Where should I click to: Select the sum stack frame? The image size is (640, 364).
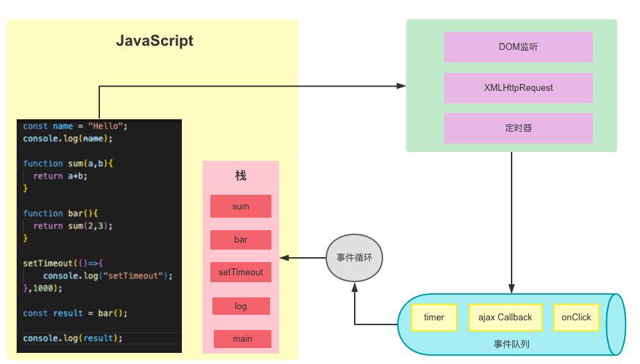point(241,207)
